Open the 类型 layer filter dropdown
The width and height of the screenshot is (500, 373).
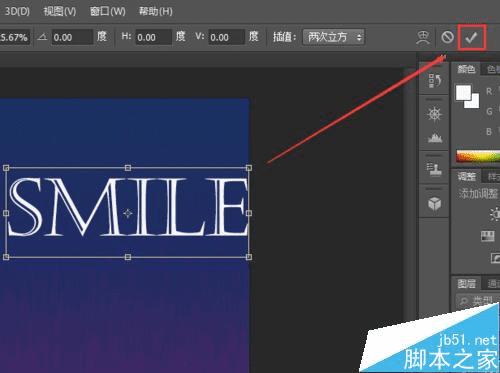tap(478, 301)
